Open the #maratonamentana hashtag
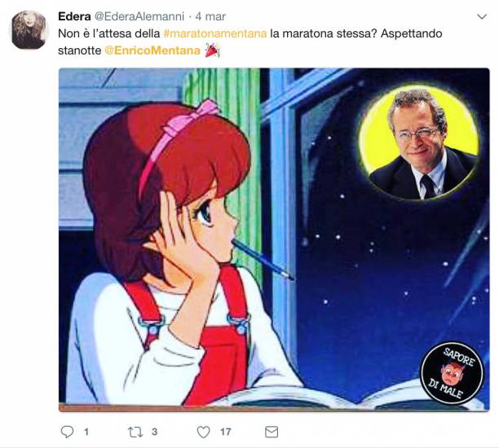This screenshot has width=499, height=448. coord(215,33)
